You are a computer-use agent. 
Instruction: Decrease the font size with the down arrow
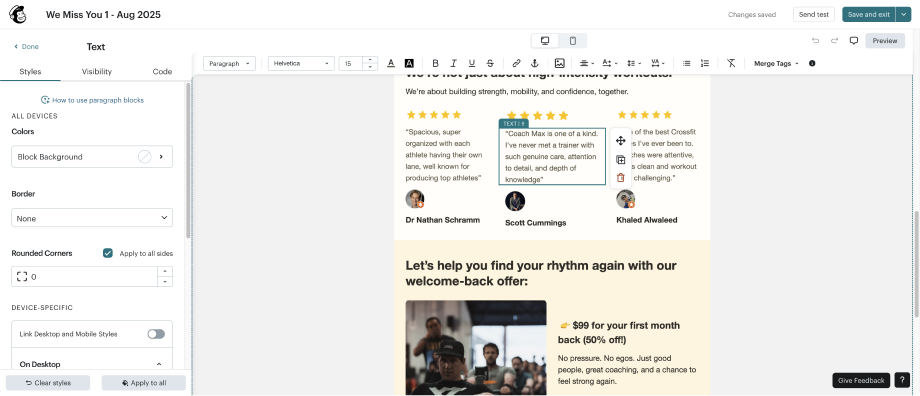(370, 67)
